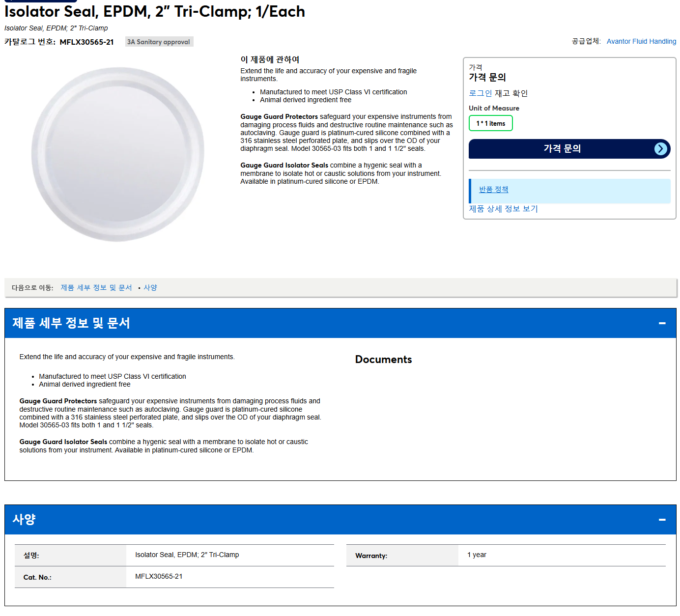
Task: Click the Cat. No. value in specifications
Action: click(x=159, y=576)
